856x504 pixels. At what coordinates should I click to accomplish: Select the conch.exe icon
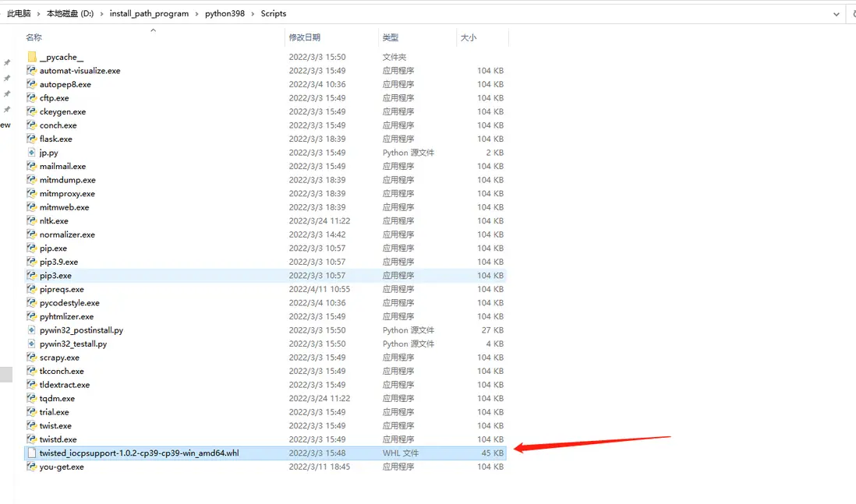32,125
